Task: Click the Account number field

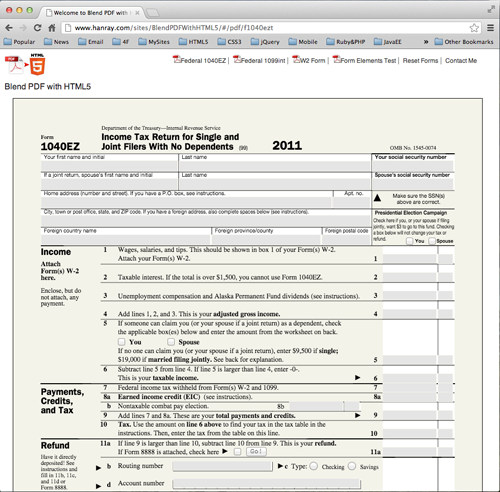Action: point(266,484)
